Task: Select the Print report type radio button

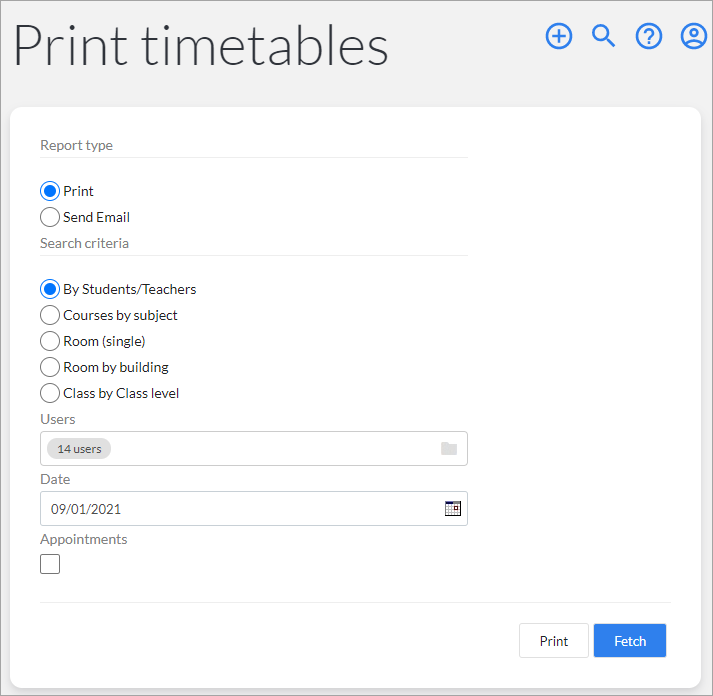Action: click(50, 191)
